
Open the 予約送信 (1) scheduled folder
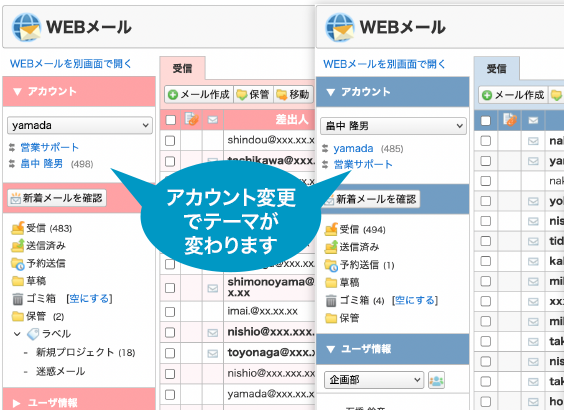coord(359,265)
